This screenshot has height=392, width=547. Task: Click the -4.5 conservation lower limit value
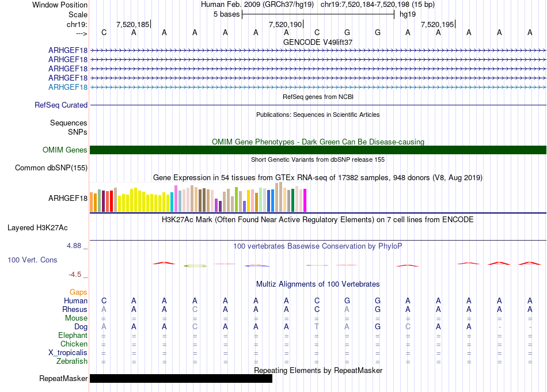(75, 275)
